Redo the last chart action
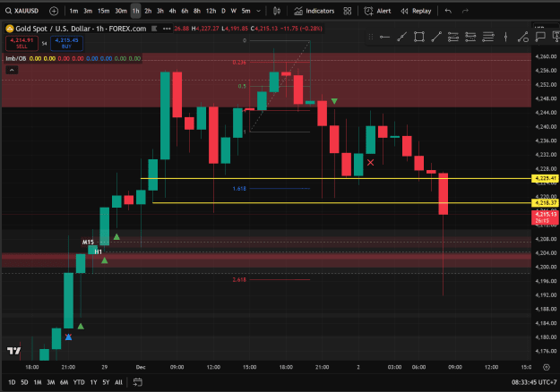560x392 pixels. 465,11
